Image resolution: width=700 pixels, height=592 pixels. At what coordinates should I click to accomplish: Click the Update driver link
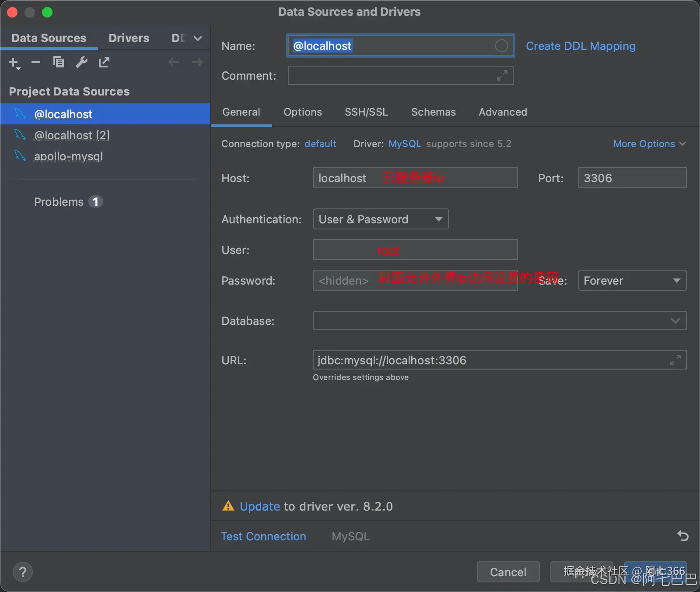[260, 506]
